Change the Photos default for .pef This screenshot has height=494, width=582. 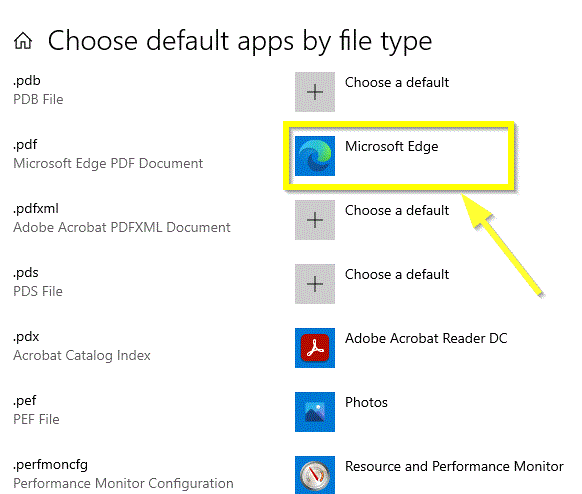tap(366, 402)
